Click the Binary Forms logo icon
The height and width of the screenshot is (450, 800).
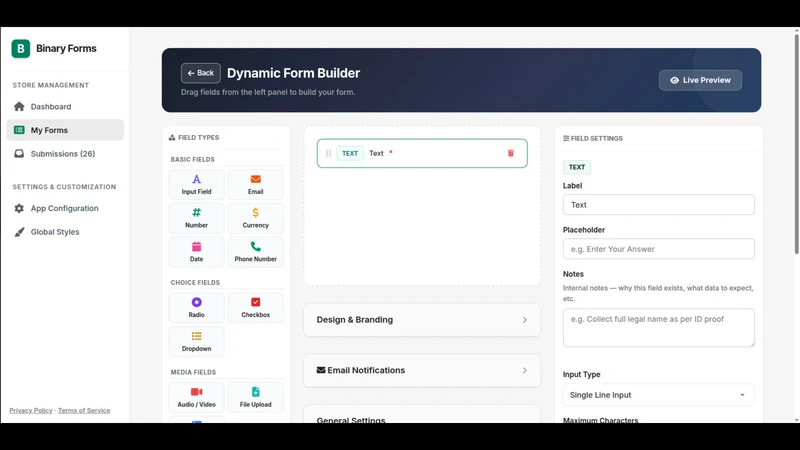click(x=21, y=48)
